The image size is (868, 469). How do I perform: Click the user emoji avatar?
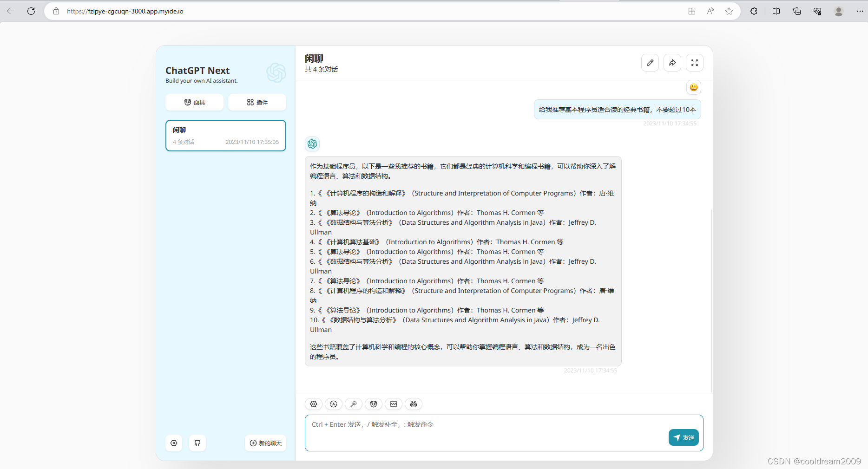(x=694, y=87)
